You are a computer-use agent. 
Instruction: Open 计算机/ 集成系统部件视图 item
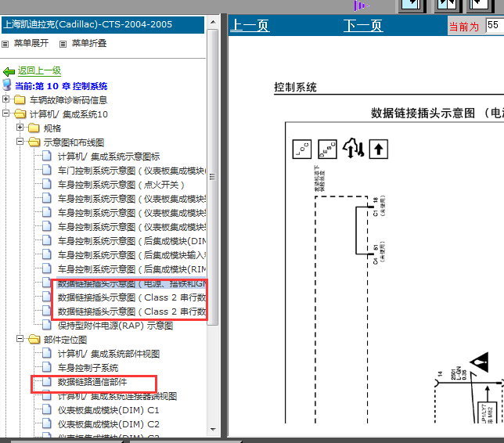pyautogui.click(x=109, y=354)
